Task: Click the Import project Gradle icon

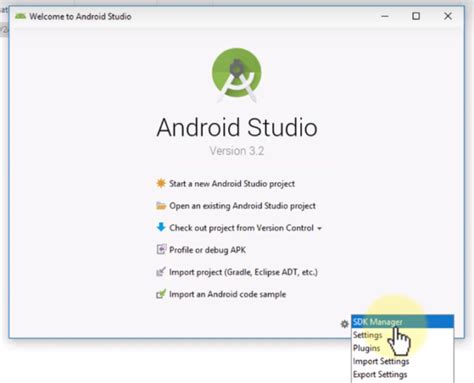Action: (161, 272)
